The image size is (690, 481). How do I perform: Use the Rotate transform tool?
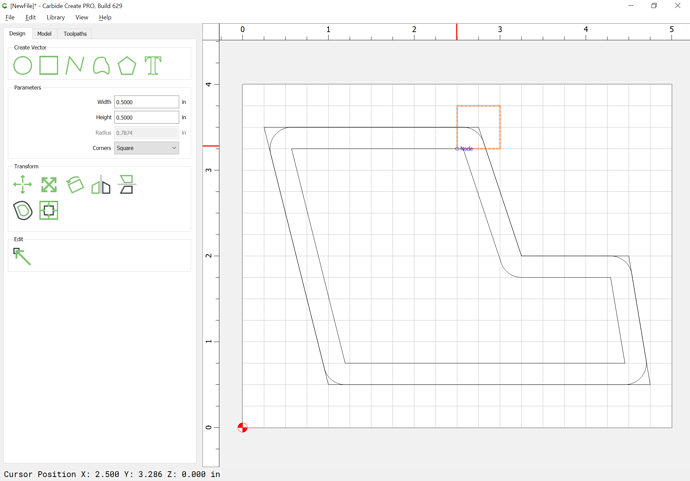(75, 185)
